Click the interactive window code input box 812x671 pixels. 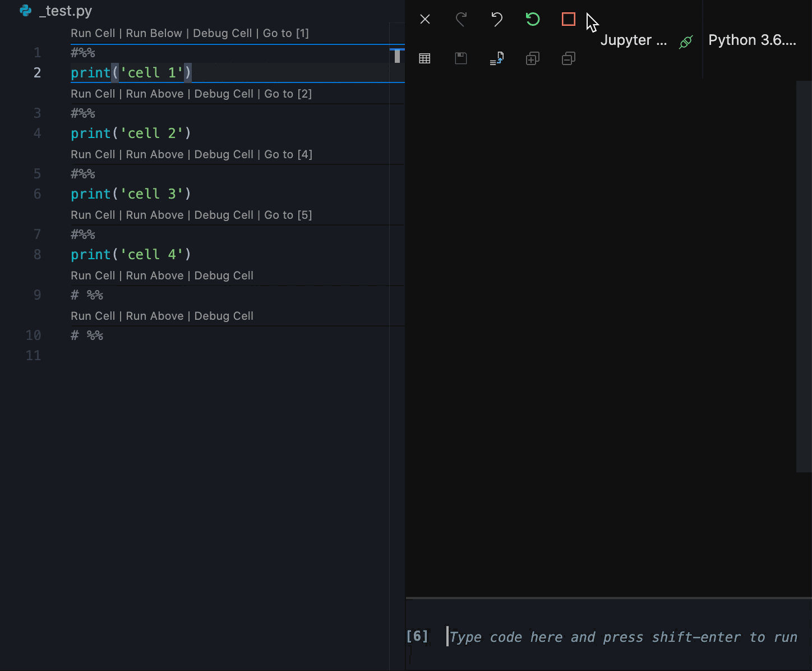tap(622, 637)
